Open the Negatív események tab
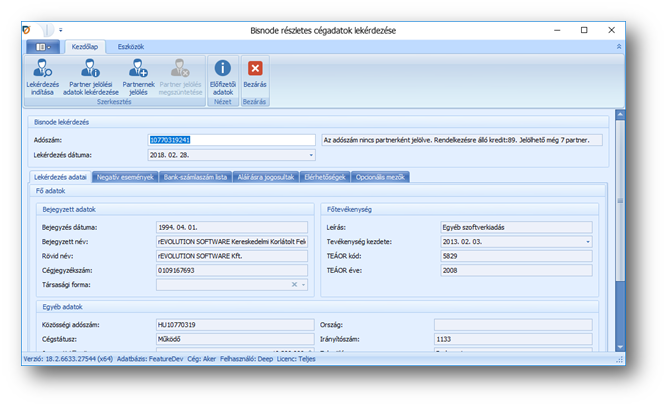Screen dimensions: 668x408 tap(124, 177)
